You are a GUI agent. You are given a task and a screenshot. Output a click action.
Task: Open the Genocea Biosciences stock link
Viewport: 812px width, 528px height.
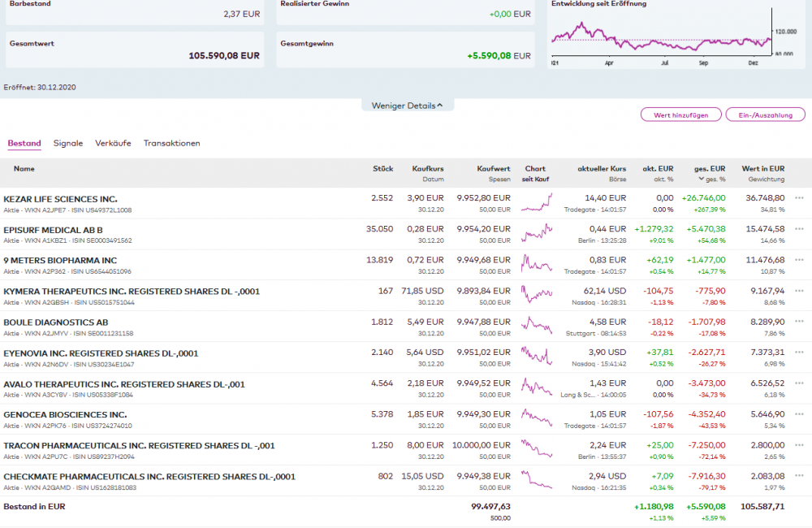point(65,414)
